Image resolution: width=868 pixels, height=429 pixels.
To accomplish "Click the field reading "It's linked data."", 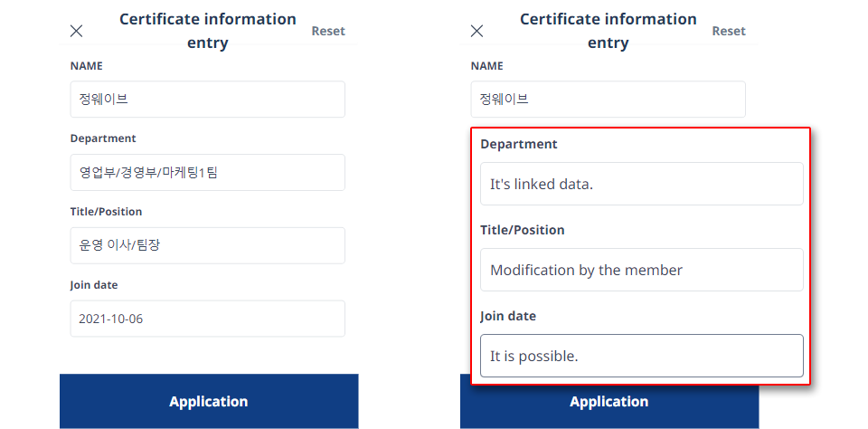I will 642,184.
